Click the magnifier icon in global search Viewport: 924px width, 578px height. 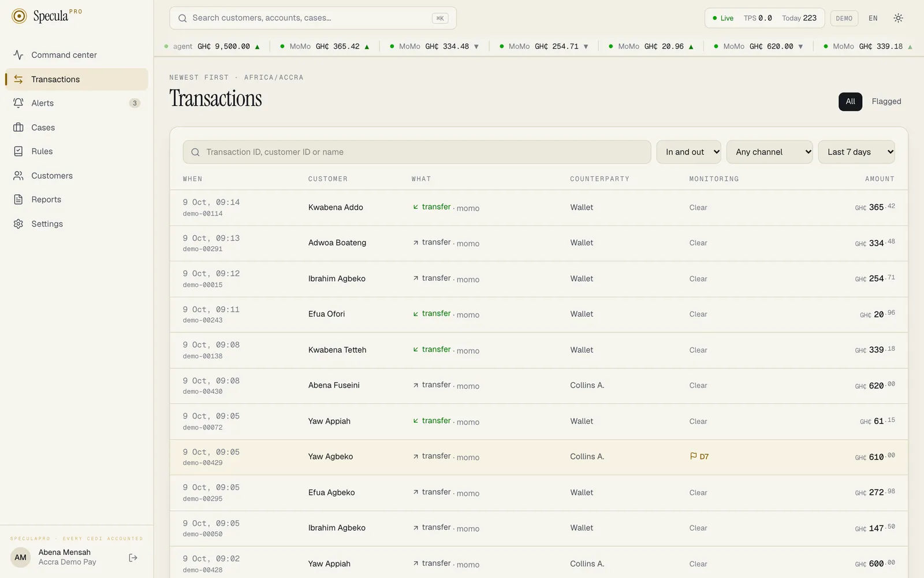tap(182, 18)
